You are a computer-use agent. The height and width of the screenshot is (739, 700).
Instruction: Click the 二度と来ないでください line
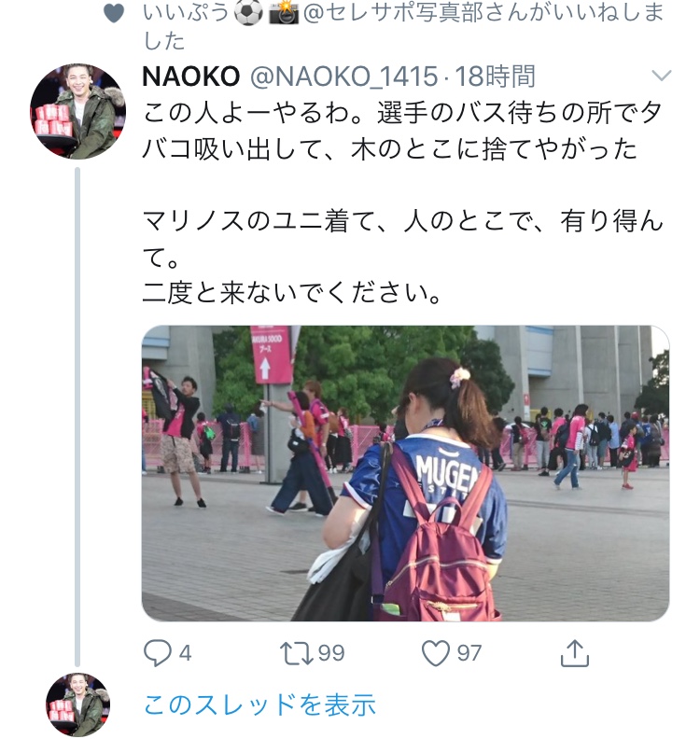pos(292,293)
